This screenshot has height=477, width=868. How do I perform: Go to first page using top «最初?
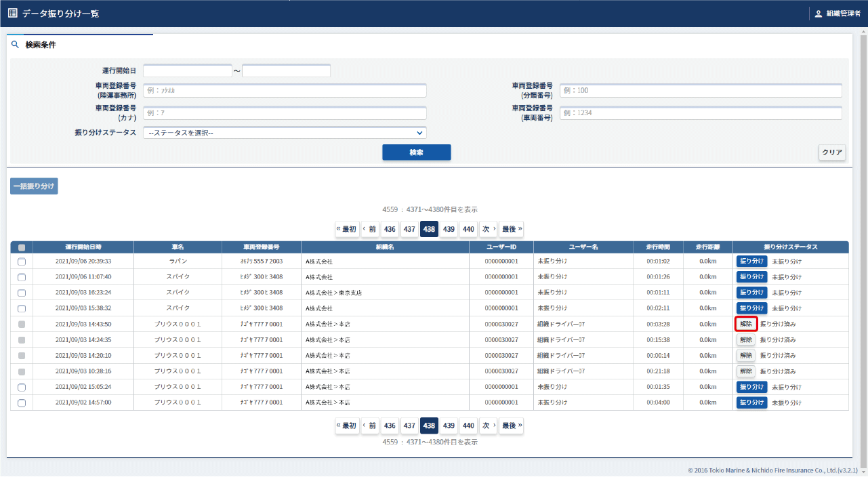coord(346,229)
